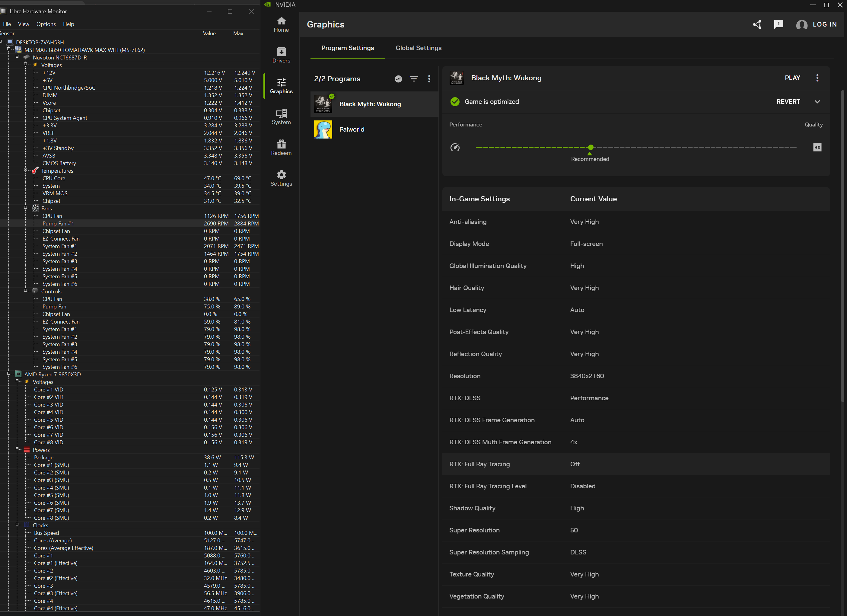
Task: Click the filter programs icon
Action: click(414, 79)
